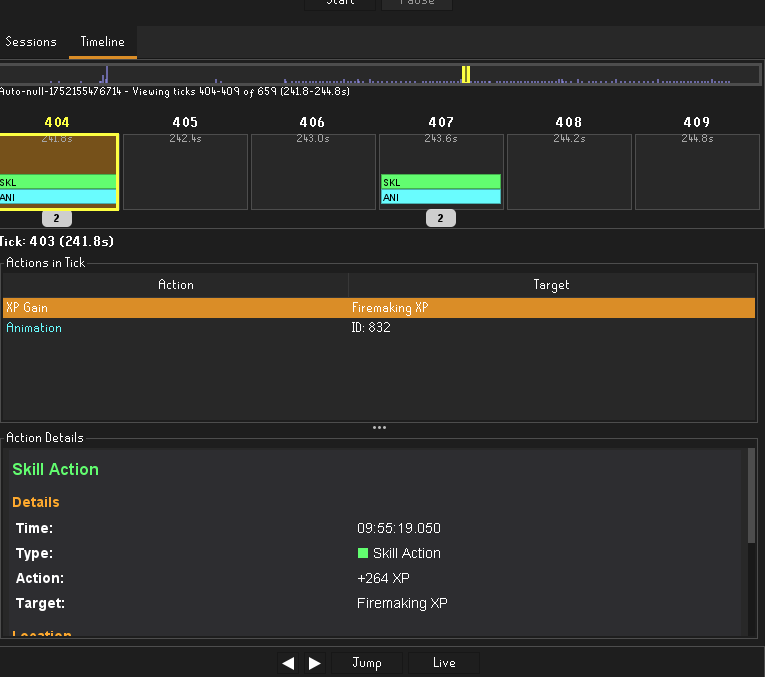
Task: Go to previous tick with left arrow
Action: tap(288, 663)
